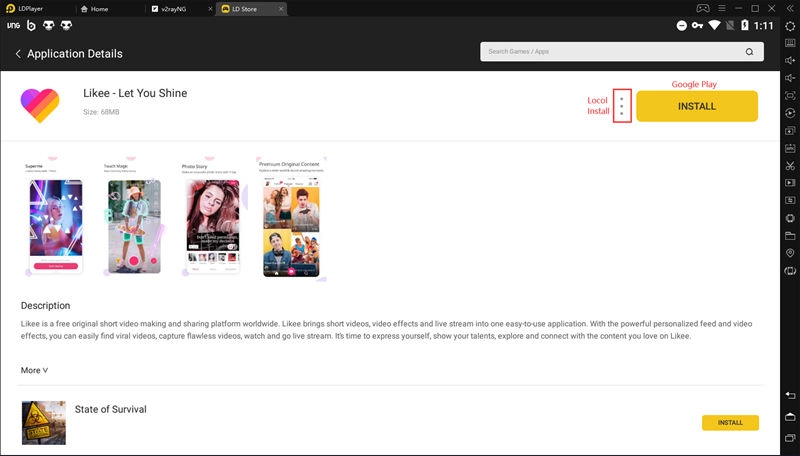Click the 1:11 clock in status bar
The height and width of the screenshot is (456, 800).
click(763, 26)
